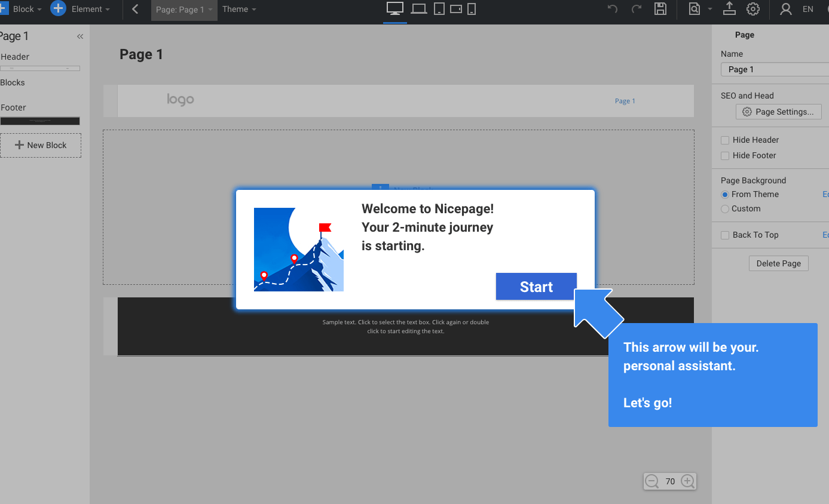This screenshot has width=829, height=504.
Task: Open the Page: Page 1 dropdown
Action: pos(184,9)
